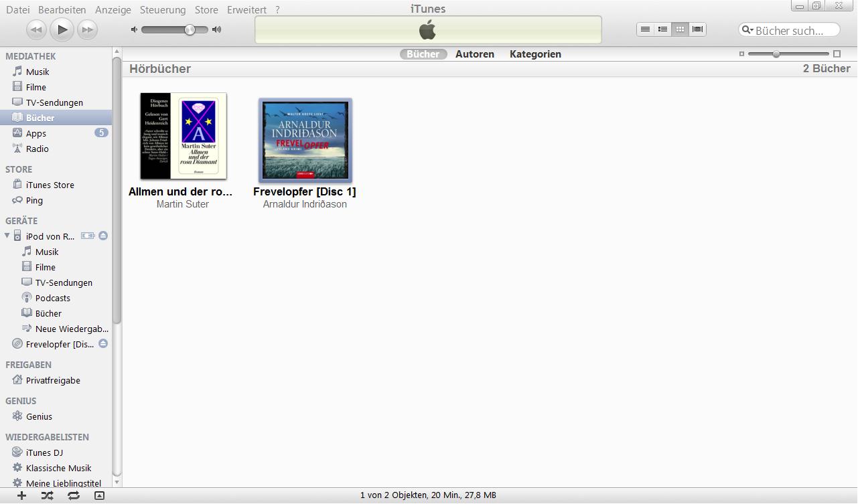Collapse the iPod von R... device tree
Screen dimensions: 858x504
7,236
